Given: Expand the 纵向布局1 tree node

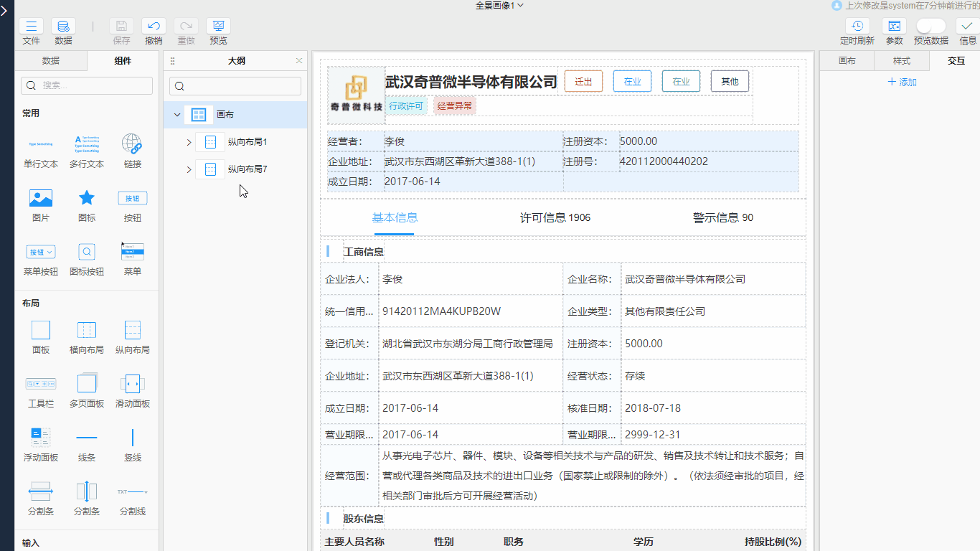Looking at the screenshot, I should point(189,142).
